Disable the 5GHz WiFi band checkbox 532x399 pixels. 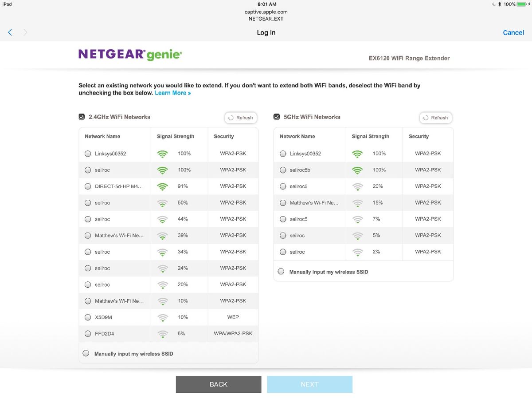(276, 116)
